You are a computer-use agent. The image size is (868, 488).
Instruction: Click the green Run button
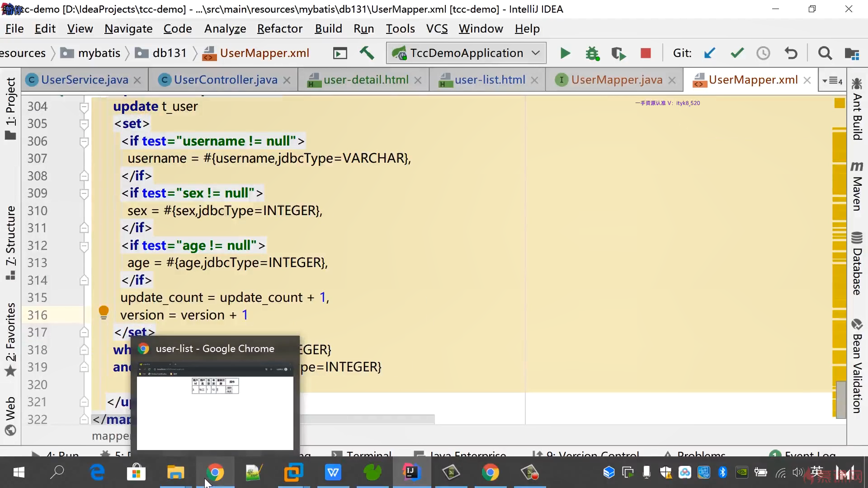tap(565, 53)
